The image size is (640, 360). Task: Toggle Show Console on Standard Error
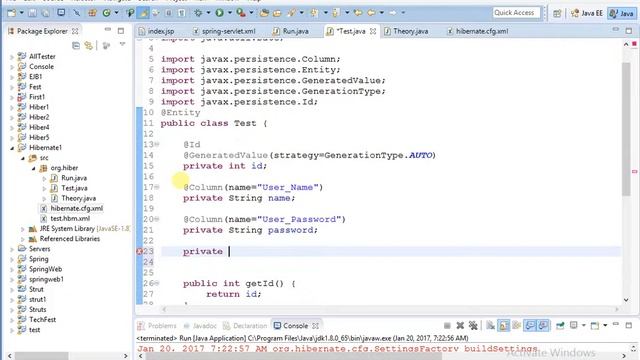coord(543,326)
